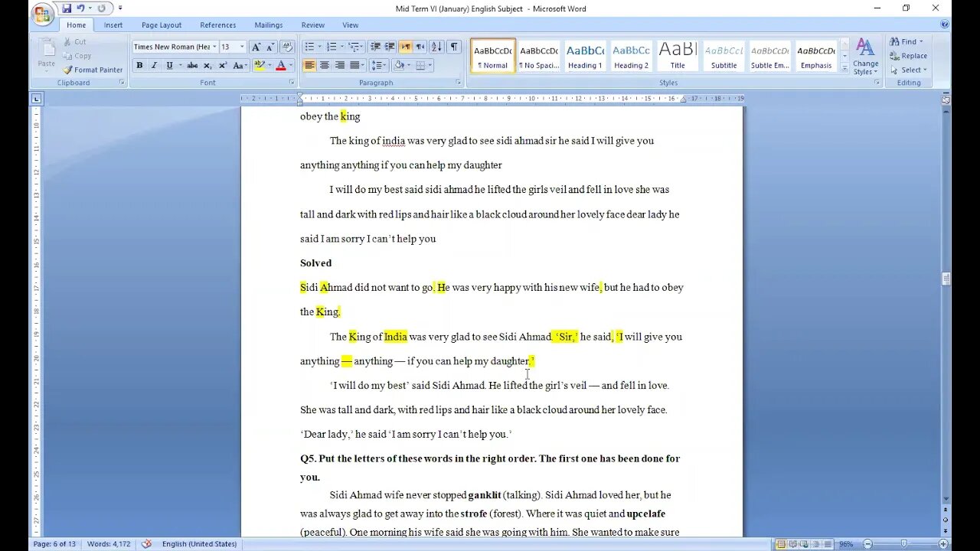
Task: Open the Review tab
Action: [x=312, y=25]
